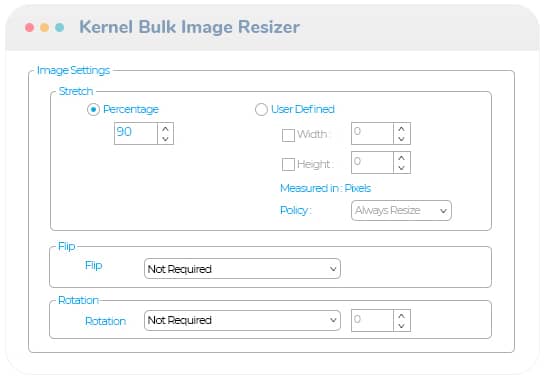
Task: Click the rotation angle input field
Action: pos(373,320)
